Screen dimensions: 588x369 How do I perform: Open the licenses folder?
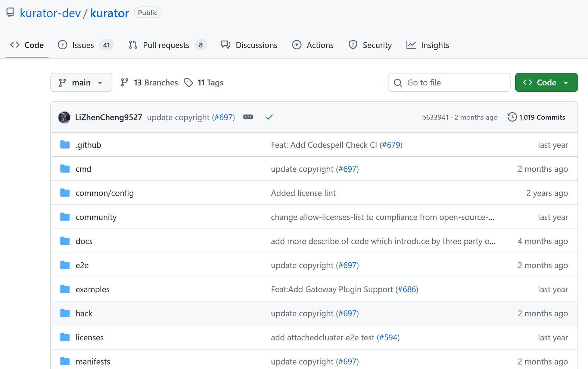(90, 337)
